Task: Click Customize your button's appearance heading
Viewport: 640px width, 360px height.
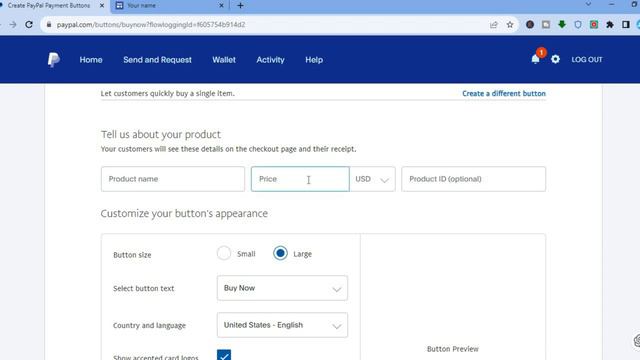Action: pyautogui.click(x=184, y=214)
